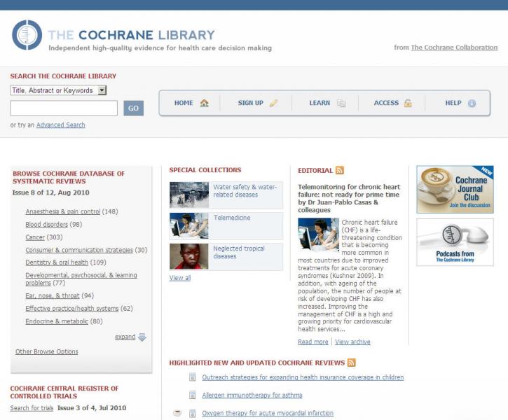Click the Home house icon

(204, 103)
